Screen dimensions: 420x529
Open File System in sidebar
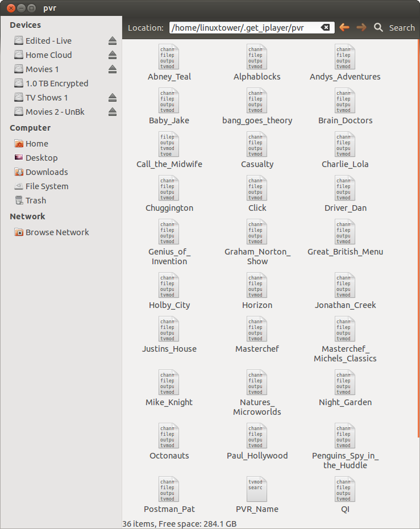pyautogui.click(x=47, y=186)
